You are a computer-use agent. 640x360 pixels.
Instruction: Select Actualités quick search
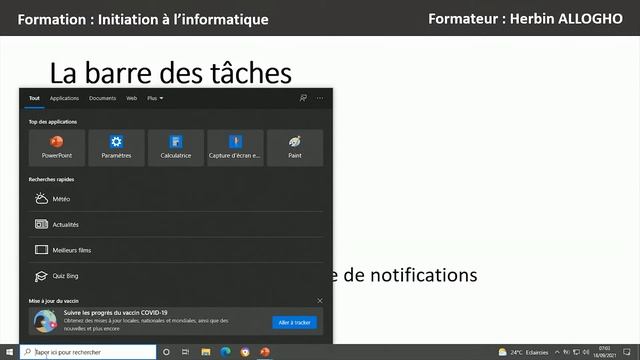[x=176, y=224]
